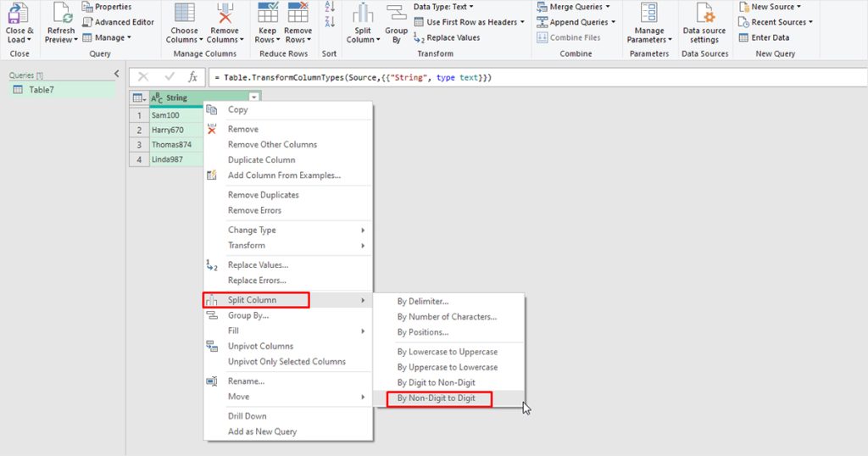The width and height of the screenshot is (868, 456).
Task: Cancel formula with the X icon
Action: click(143, 77)
